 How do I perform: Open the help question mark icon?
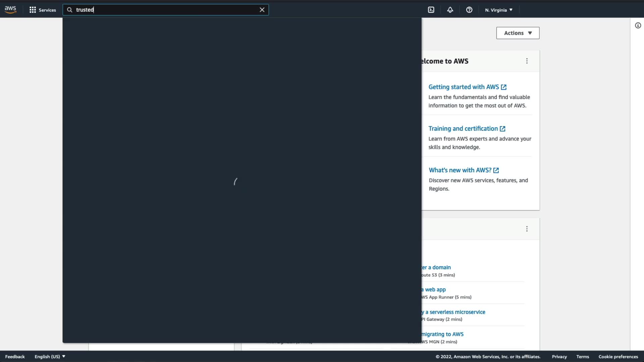469,10
